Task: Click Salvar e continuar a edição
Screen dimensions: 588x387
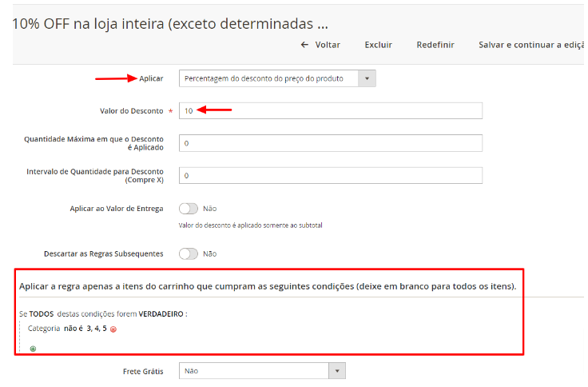Action: point(530,45)
